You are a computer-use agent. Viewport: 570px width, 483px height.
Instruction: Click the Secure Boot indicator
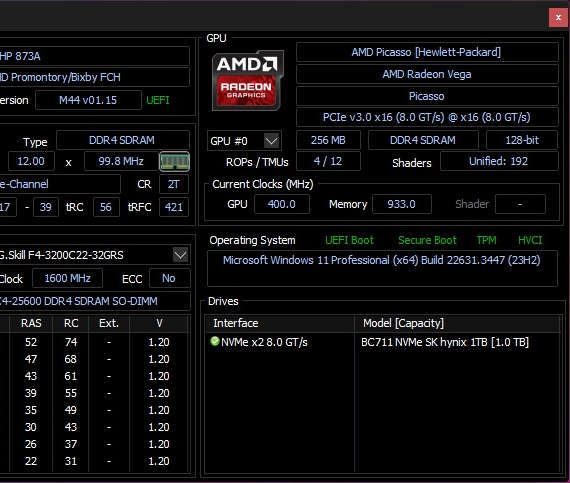(x=427, y=240)
